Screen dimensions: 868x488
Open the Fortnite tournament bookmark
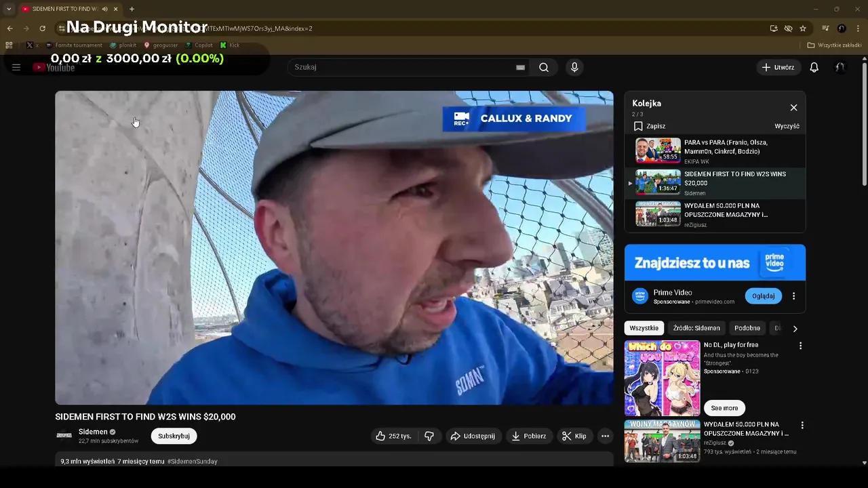pyautogui.click(x=74, y=45)
